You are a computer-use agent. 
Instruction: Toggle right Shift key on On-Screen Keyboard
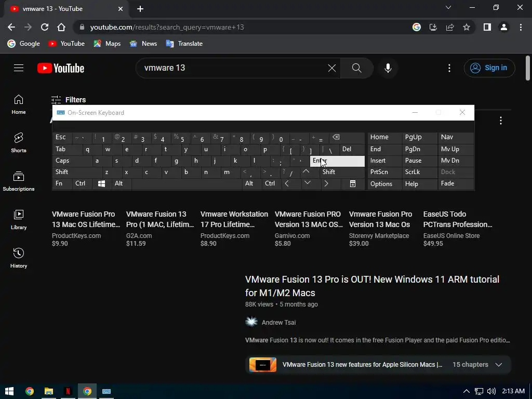(342, 172)
